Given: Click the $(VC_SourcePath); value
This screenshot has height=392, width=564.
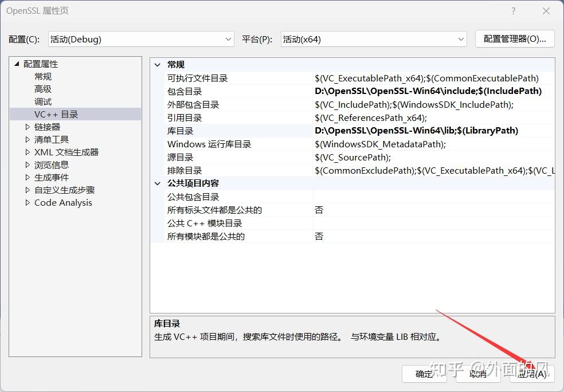Looking at the screenshot, I should click(x=352, y=158).
